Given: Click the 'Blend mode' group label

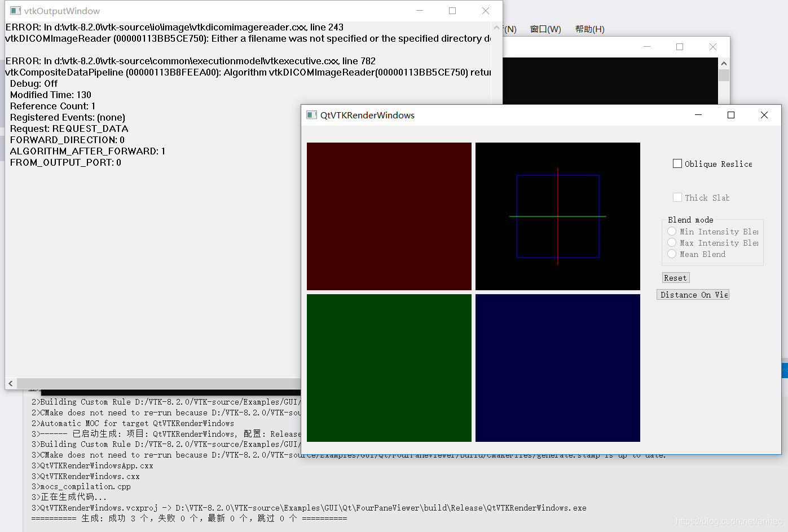Looking at the screenshot, I should pos(690,220).
